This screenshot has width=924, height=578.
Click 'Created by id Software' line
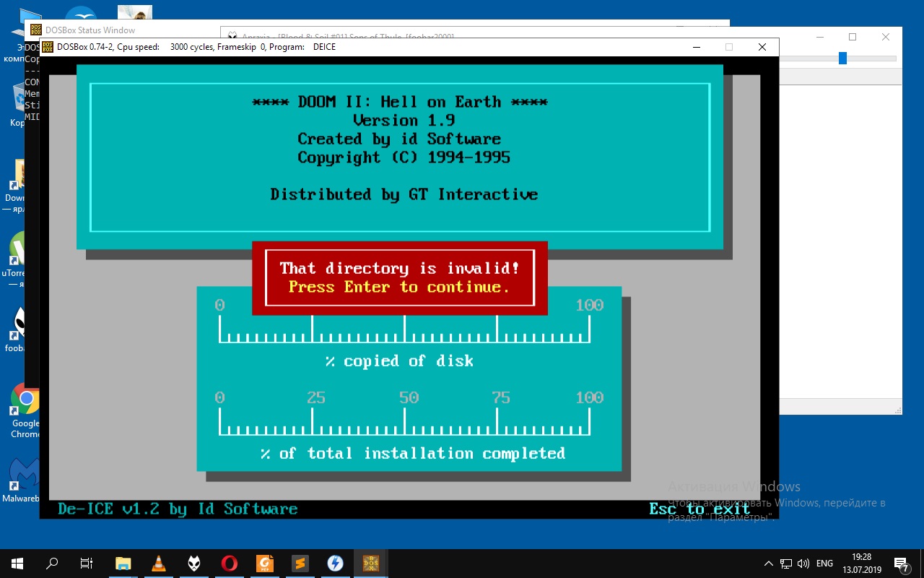(x=399, y=139)
